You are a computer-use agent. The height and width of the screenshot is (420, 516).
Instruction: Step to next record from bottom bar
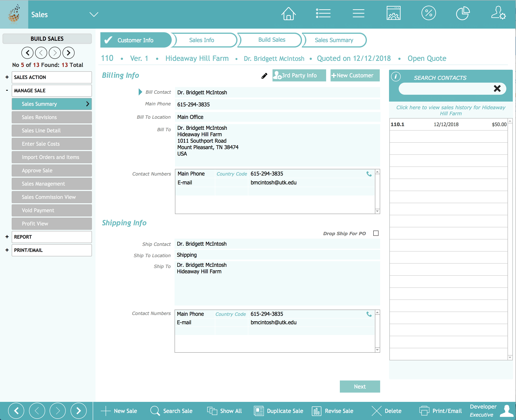[x=58, y=411]
